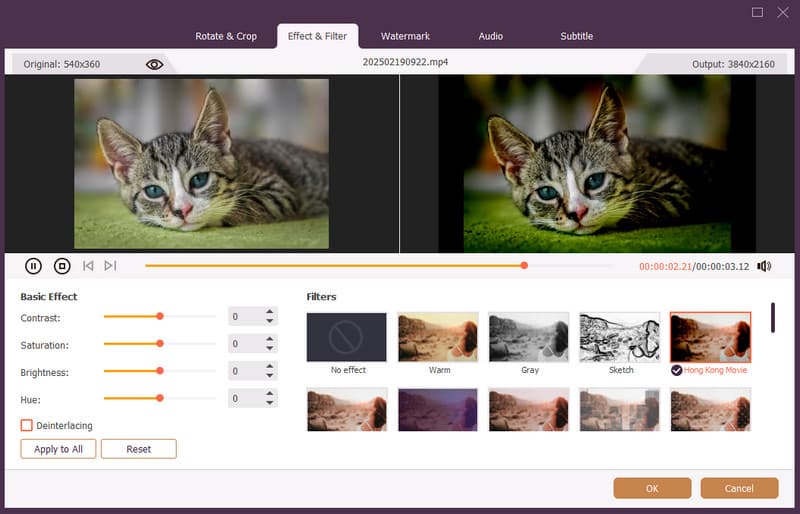Viewport: 800px width, 514px height.
Task: Click Apply to All button
Action: pos(58,449)
